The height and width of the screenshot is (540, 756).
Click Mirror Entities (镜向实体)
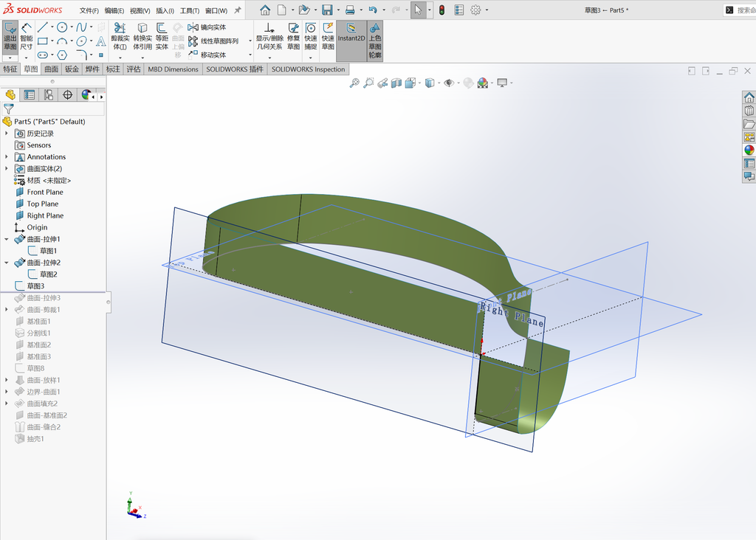207,27
